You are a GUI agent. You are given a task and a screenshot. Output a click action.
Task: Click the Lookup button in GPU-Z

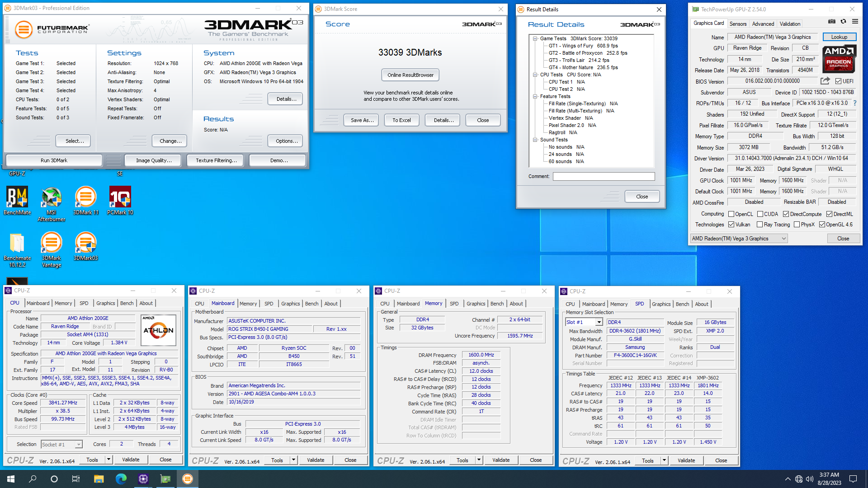[839, 37]
